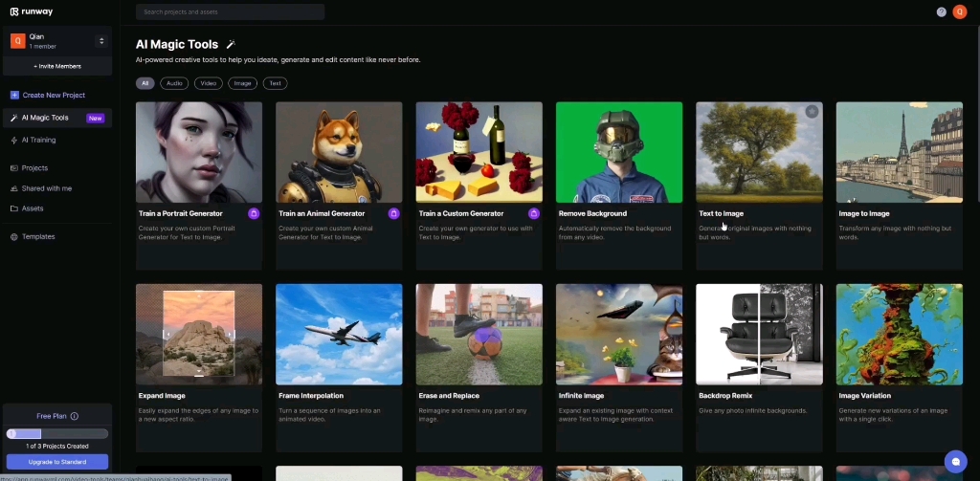Expand the Qian workspace switcher
Viewport: 980px width, 481px height.
(101, 41)
